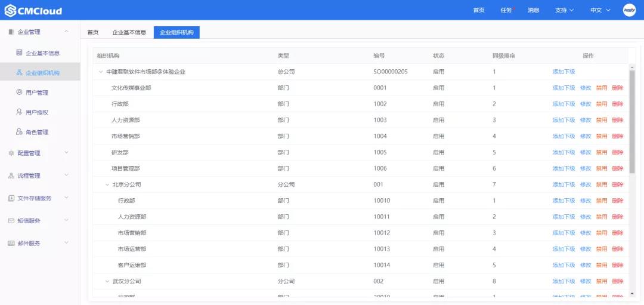Click the CMCloud logo icon
The image size is (644, 305).
10,11
